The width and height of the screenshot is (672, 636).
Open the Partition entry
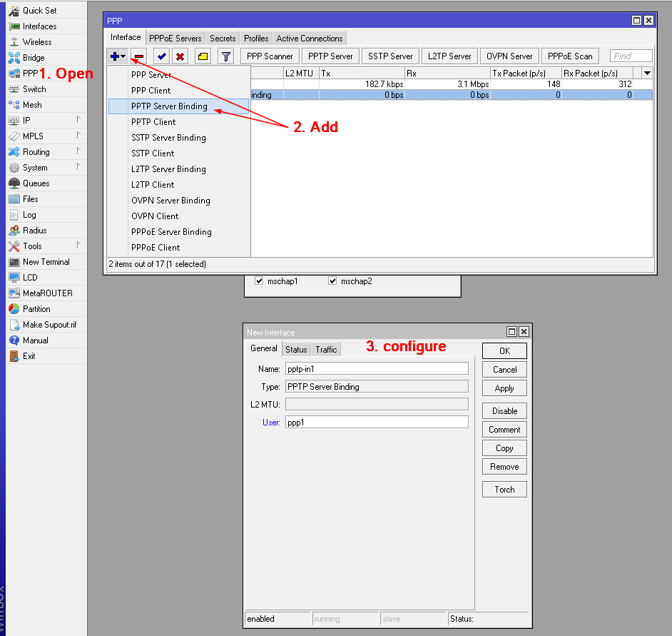tap(46, 309)
